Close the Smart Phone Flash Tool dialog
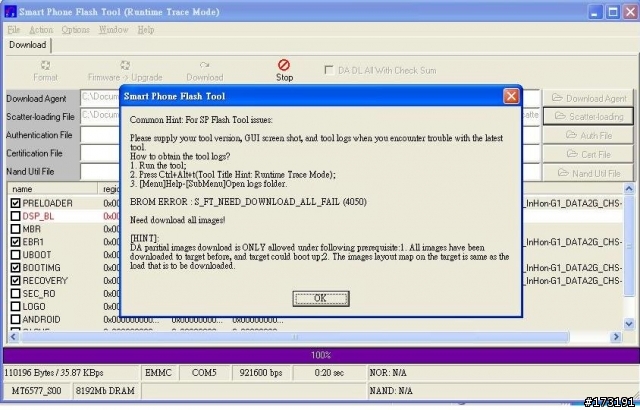 click(x=511, y=96)
